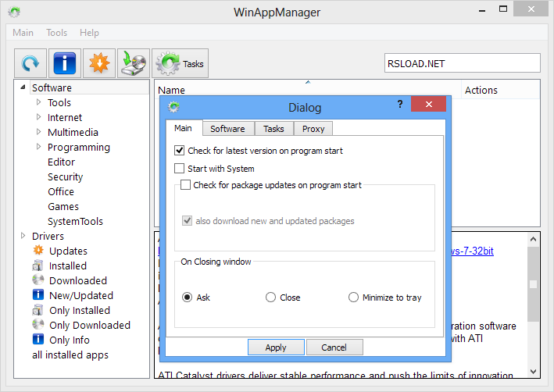This screenshot has width=554, height=392.
Task: Expand the Drivers tree node
Action: [x=23, y=236]
